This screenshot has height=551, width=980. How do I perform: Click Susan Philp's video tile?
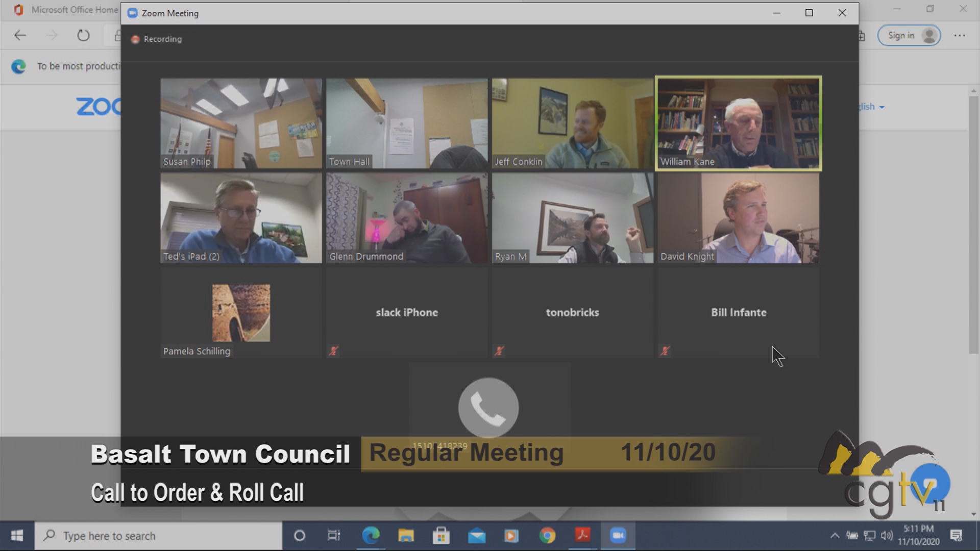point(241,123)
